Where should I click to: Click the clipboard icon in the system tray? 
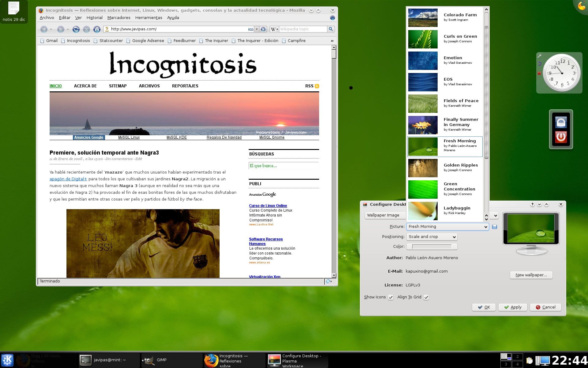530,360
